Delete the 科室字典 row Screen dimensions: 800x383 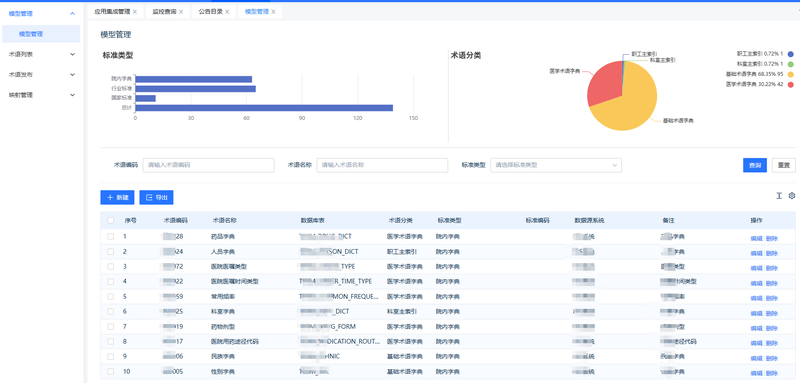(771, 313)
